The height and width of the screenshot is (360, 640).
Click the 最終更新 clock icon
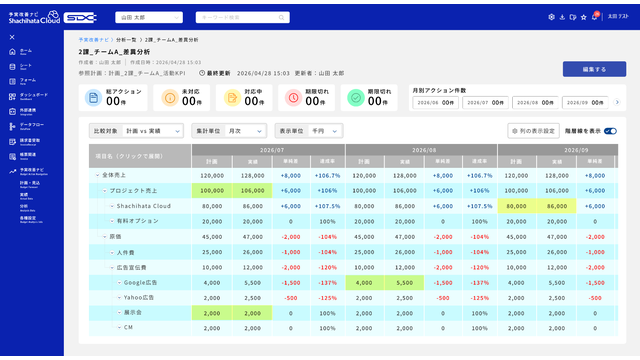[x=202, y=73]
